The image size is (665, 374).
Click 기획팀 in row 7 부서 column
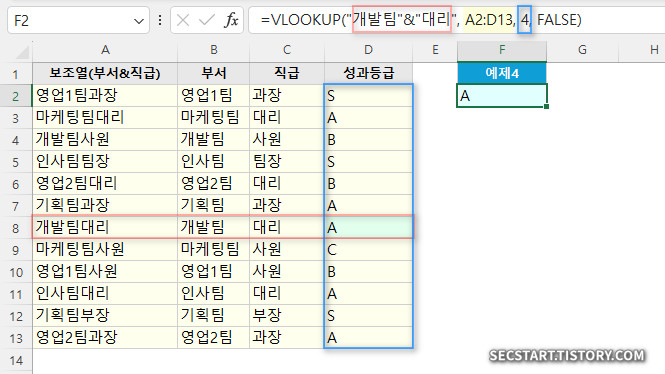click(214, 206)
